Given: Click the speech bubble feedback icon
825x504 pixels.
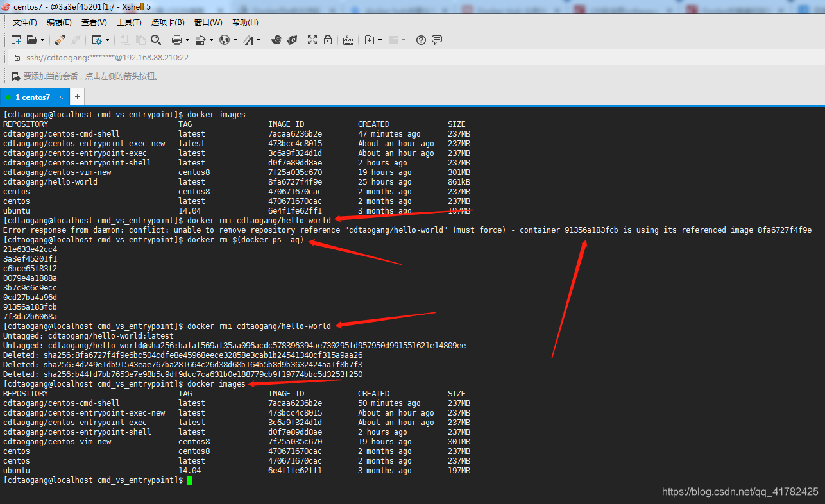Looking at the screenshot, I should coord(437,40).
